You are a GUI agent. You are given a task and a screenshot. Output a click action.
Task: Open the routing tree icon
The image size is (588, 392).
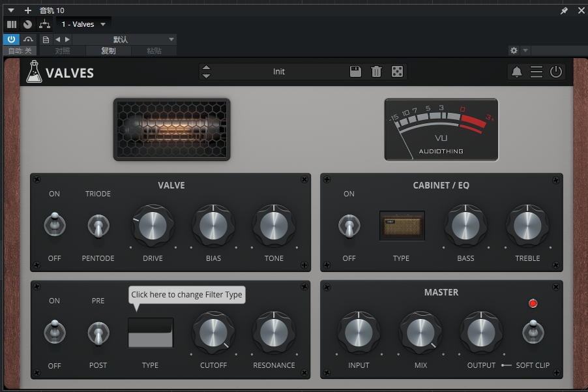pyautogui.click(x=44, y=25)
